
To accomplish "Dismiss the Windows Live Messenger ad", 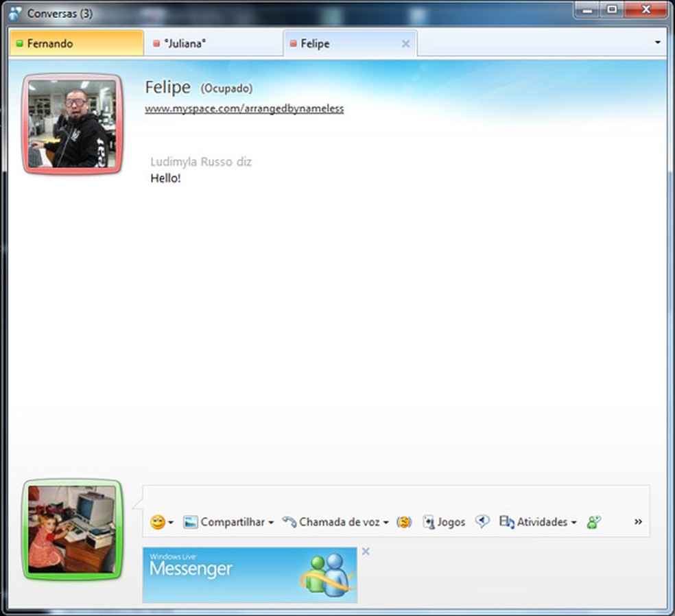I will [366, 551].
